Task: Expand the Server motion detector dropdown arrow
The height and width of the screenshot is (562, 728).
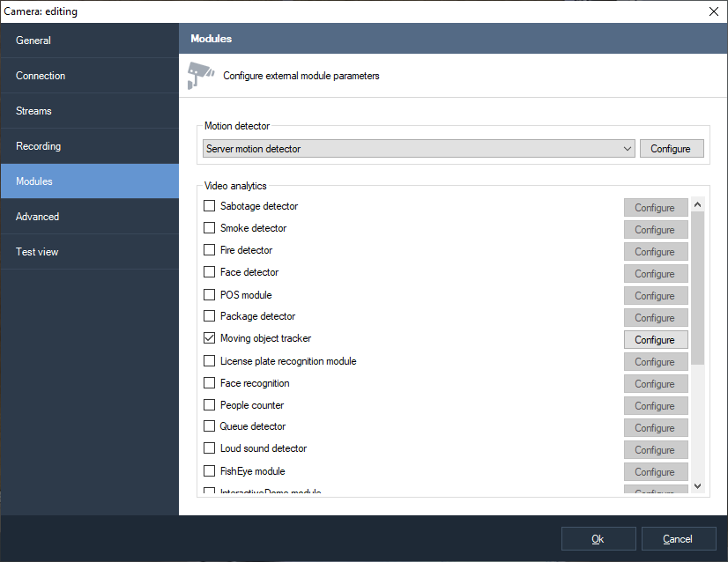Action: pos(627,149)
